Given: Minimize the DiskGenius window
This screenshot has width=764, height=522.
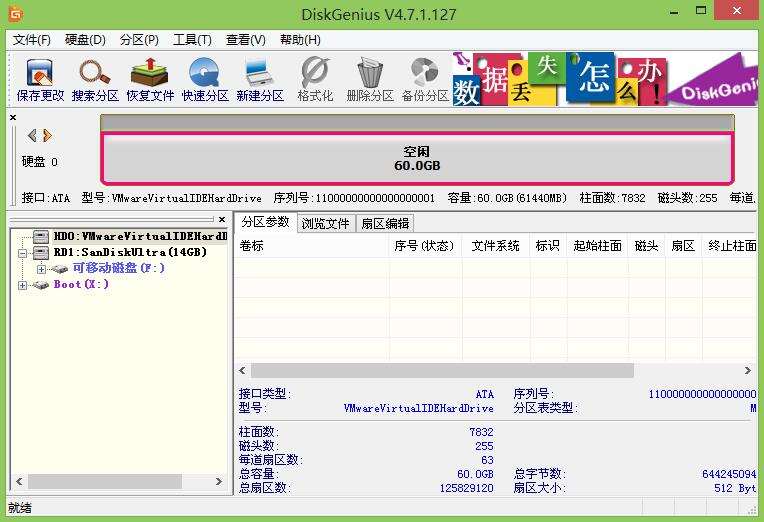Looking at the screenshot, I should pos(674,12).
